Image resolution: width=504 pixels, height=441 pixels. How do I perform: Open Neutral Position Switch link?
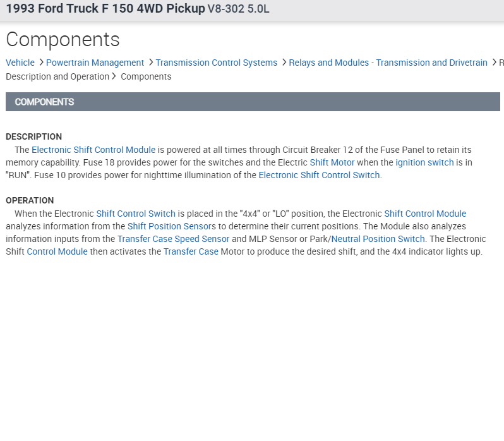coord(378,239)
